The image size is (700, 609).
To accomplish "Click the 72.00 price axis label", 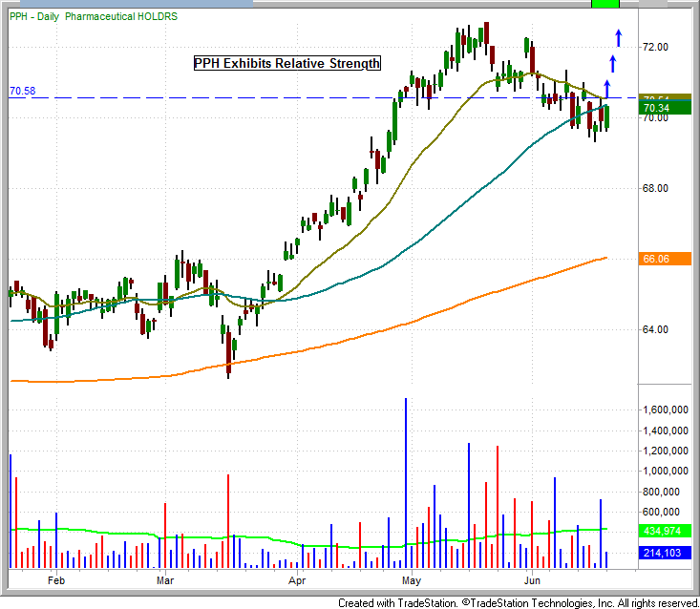I will point(655,47).
